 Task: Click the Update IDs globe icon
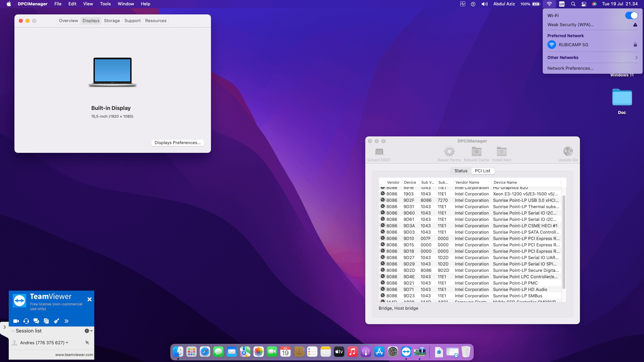coord(568,152)
